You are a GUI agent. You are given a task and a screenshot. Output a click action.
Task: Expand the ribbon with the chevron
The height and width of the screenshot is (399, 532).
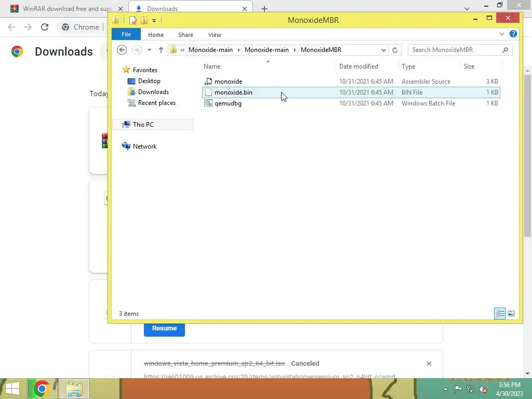click(502, 34)
